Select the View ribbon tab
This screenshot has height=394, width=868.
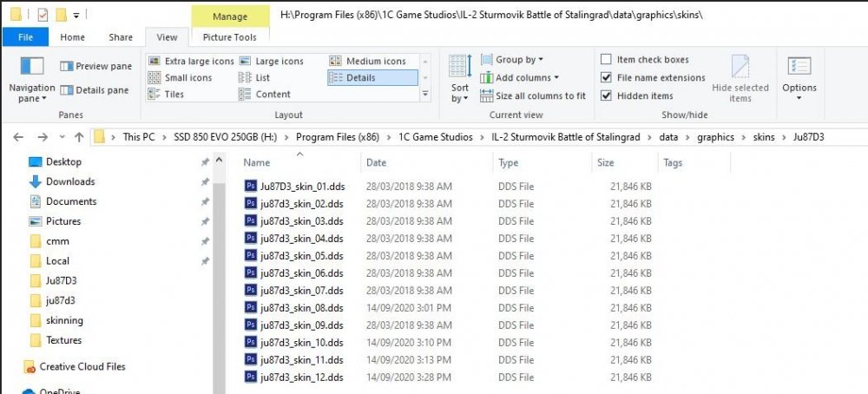[x=167, y=37]
